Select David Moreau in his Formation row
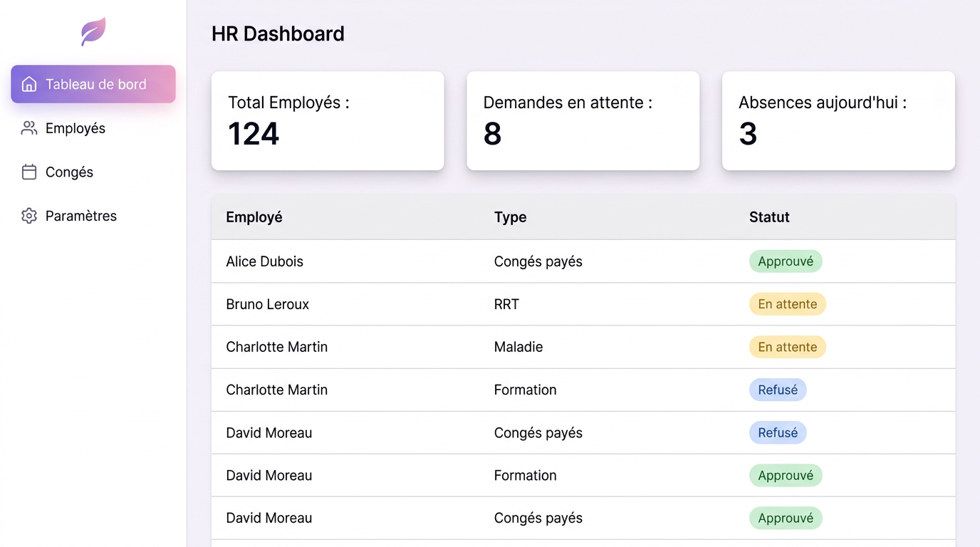The height and width of the screenshot is (547, 980). pos(269,475)
